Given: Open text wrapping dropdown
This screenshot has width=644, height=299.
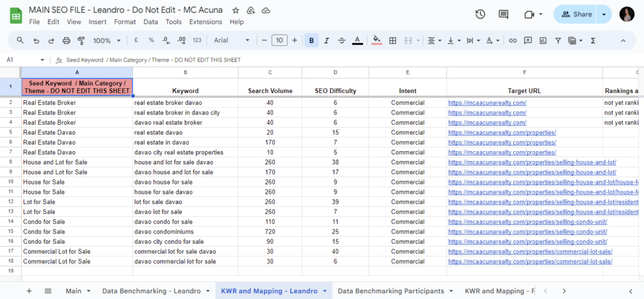Looking at the screenshot, I should point(473,40).
